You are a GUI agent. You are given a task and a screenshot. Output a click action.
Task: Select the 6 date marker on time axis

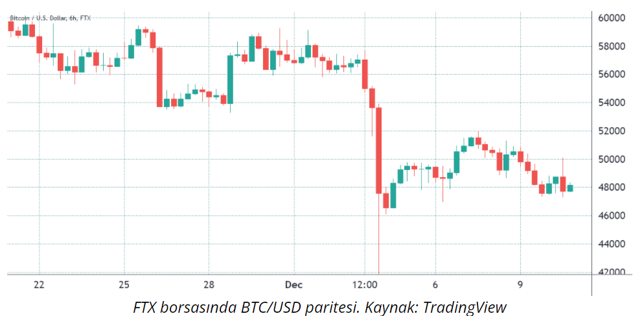436,285
